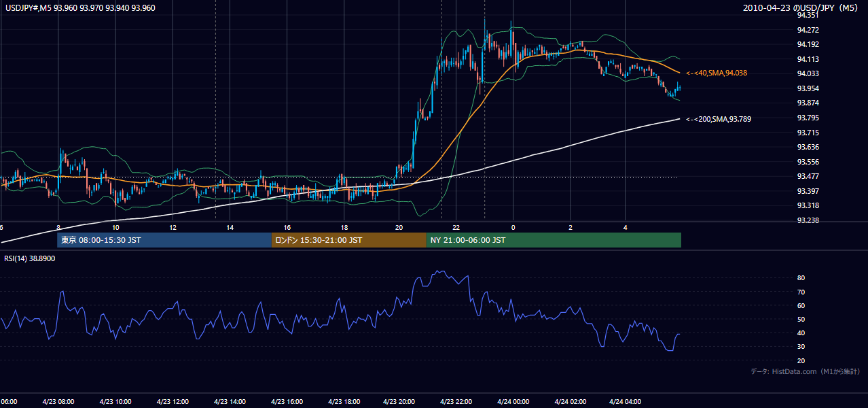Click RSI scale value 80

[801, 278]
